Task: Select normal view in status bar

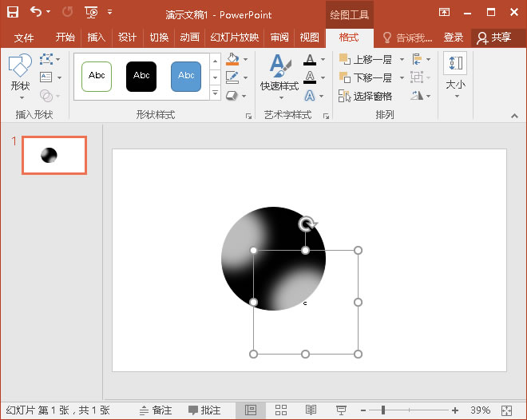Action: (x=251, y=410)
